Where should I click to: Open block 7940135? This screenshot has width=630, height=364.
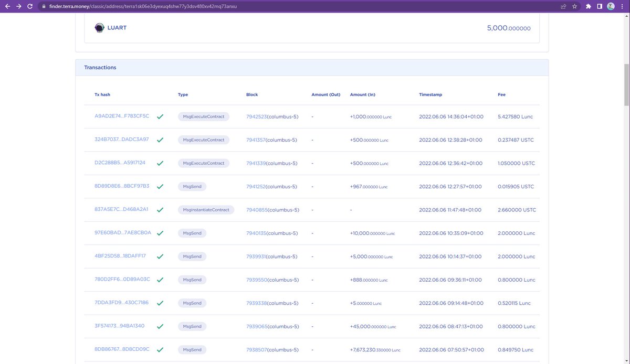(256, 233)
